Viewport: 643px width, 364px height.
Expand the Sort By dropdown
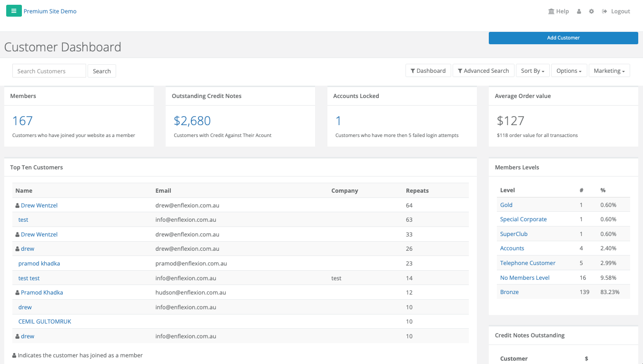(x=533, y=71)
